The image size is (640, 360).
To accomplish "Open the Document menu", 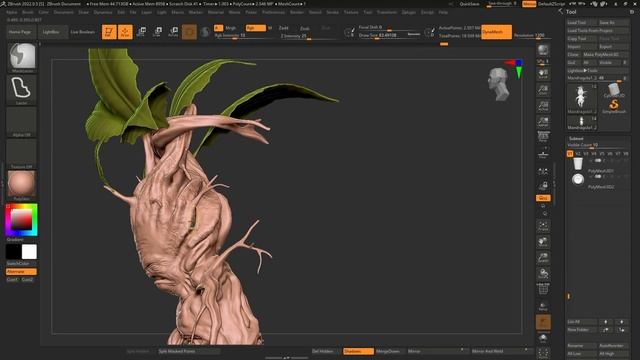I will pos(63,12).
